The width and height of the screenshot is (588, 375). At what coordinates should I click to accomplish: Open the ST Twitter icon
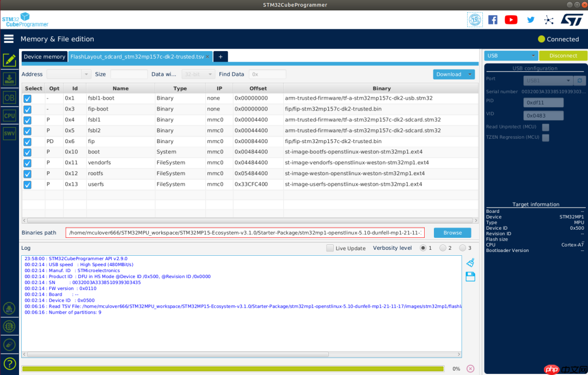coord(531,20)
